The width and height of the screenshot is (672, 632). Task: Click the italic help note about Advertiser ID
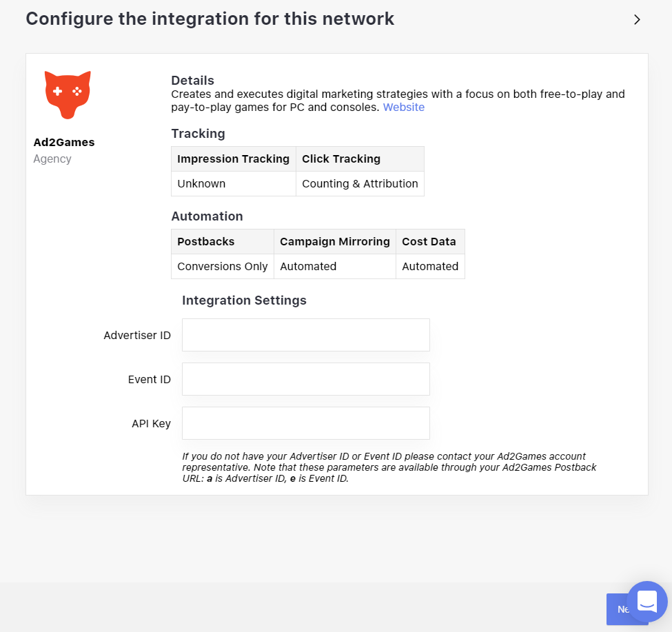click(x=389, y=467)
